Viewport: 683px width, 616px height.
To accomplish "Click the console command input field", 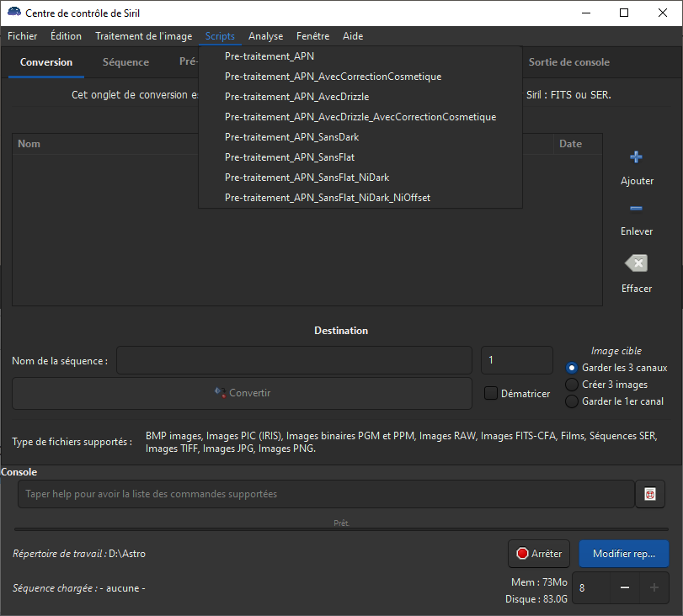I will coord(326,494).
